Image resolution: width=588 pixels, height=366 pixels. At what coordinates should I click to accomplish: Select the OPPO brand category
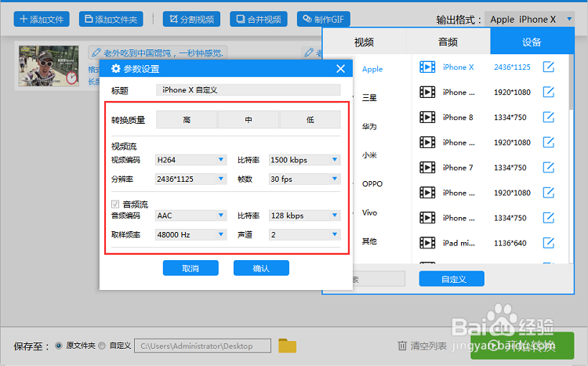[372, 183]
